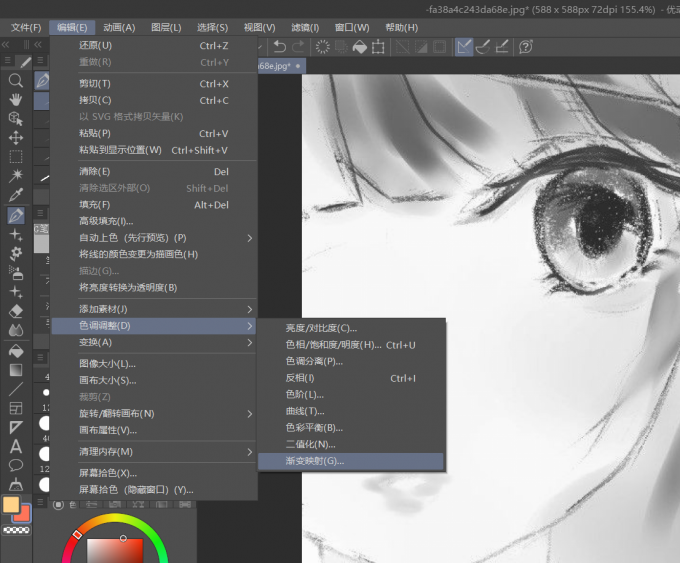This screenshot has width=680, height=563.
Task: Select the main color yellow swatch
Action: pos(11,505)
